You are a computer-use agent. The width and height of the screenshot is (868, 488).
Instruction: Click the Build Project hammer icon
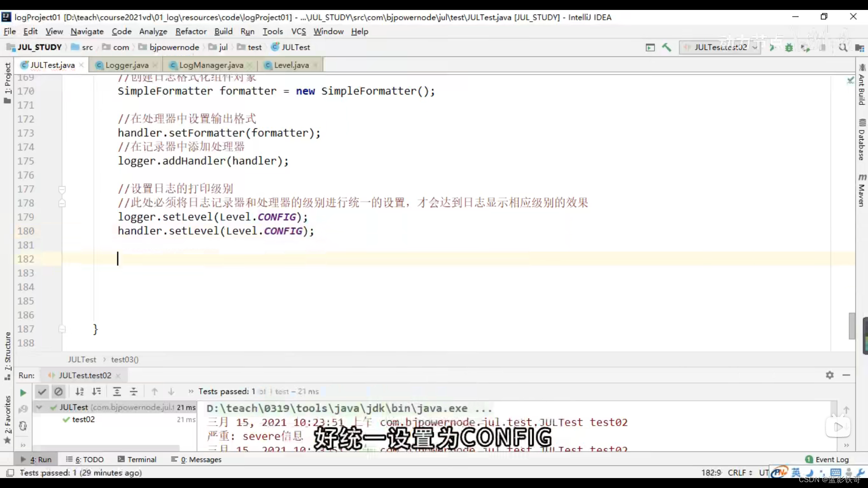(x=666, y=47)
